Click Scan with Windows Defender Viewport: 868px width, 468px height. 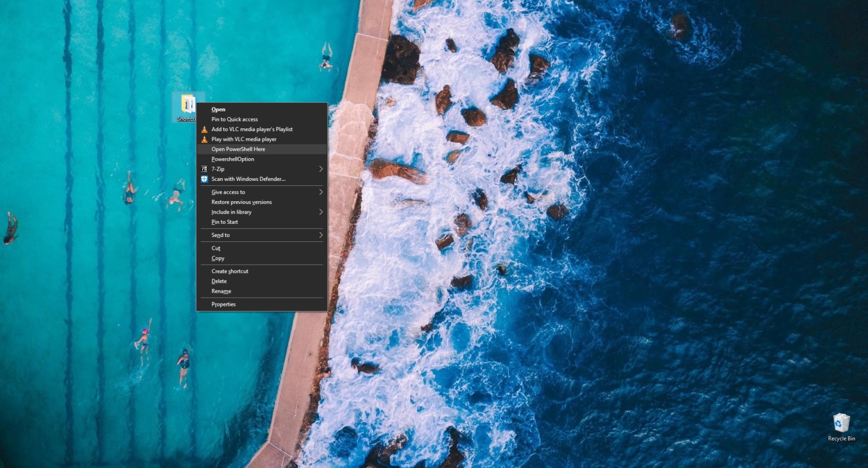[x=248, y=179]
